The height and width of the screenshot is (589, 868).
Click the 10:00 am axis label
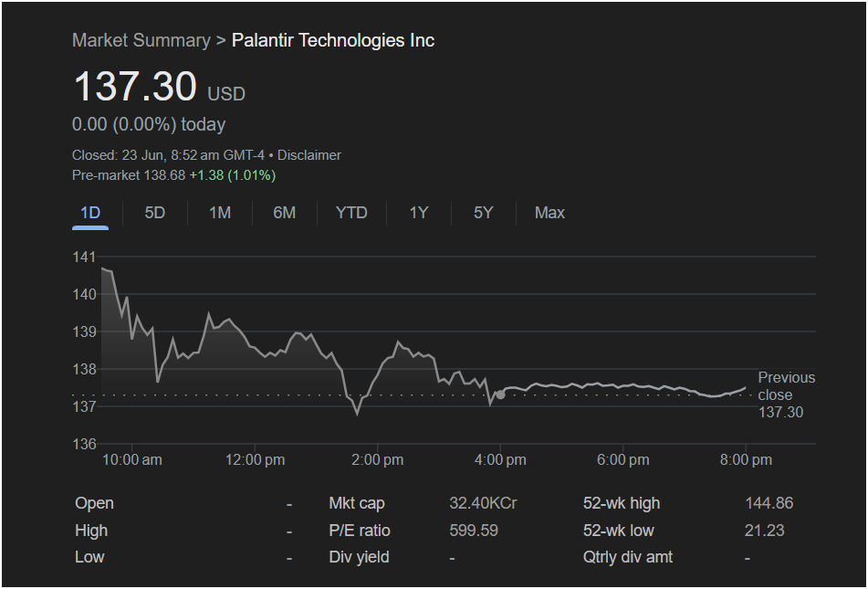tap(132, 460)
